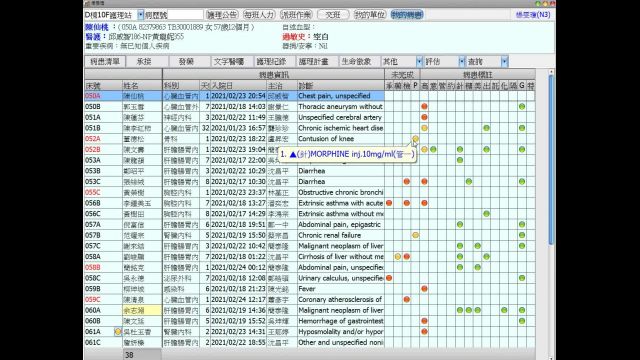Expand the 評估 dropdown menu
The width and height of the screenshot is (640, 360).
(x=462, y=62)
